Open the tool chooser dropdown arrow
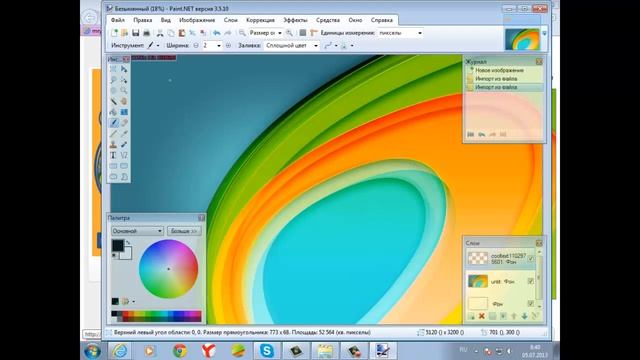This screenshot has width=640, height=360. pos(158,46)
